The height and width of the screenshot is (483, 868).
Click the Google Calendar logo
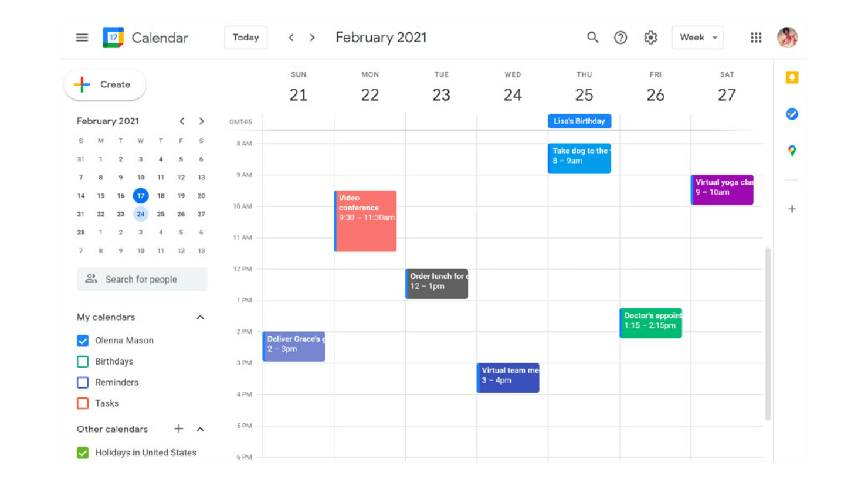pyautogui.click(x=113, y=38)
